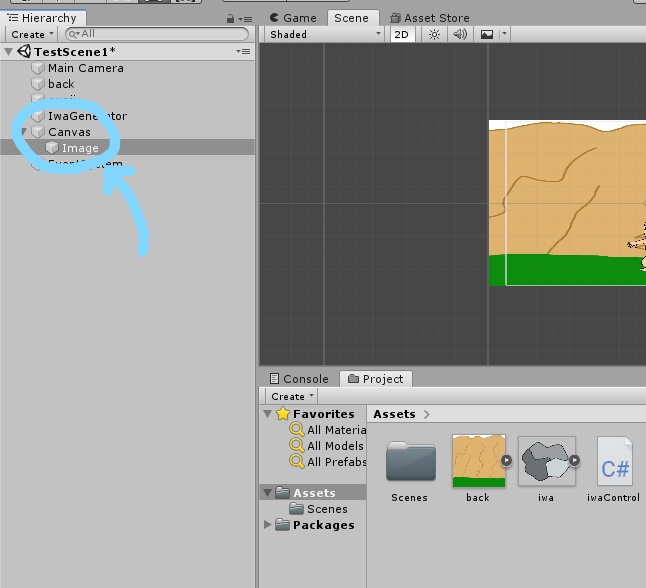646x588 pixels.
Task: Toggle scene audio speaker icon
Action: (x=460, y=34)
